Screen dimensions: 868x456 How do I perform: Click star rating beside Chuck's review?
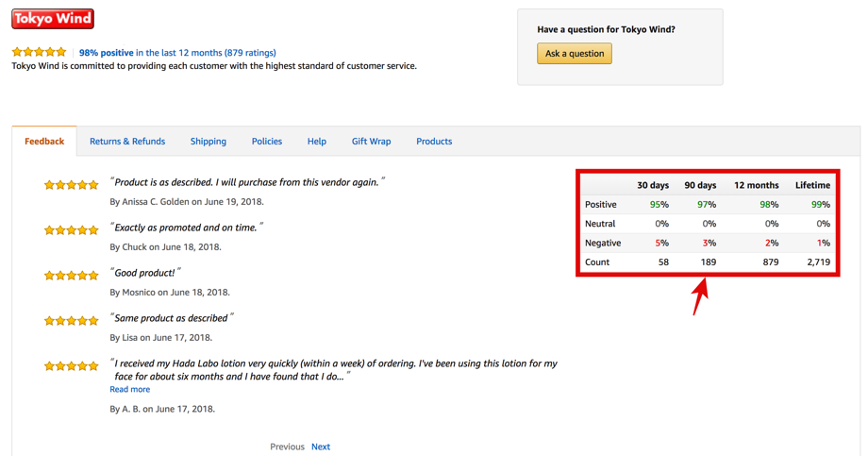pos(72,230)
